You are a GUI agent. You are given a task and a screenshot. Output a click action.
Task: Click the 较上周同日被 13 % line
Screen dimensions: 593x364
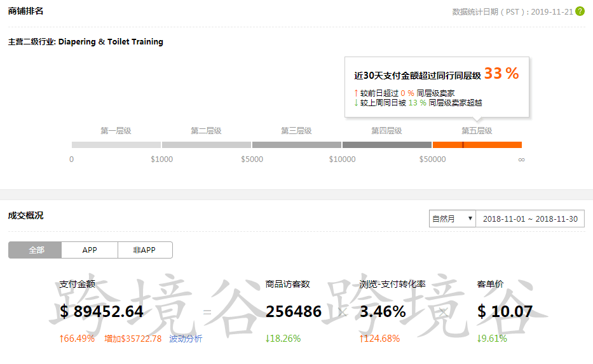tap(418, 102)
